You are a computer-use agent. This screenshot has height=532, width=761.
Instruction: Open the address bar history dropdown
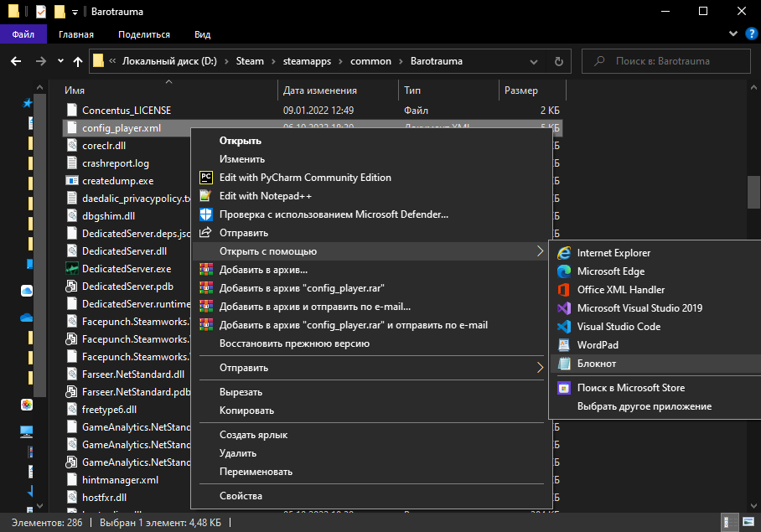coord(534,62)
